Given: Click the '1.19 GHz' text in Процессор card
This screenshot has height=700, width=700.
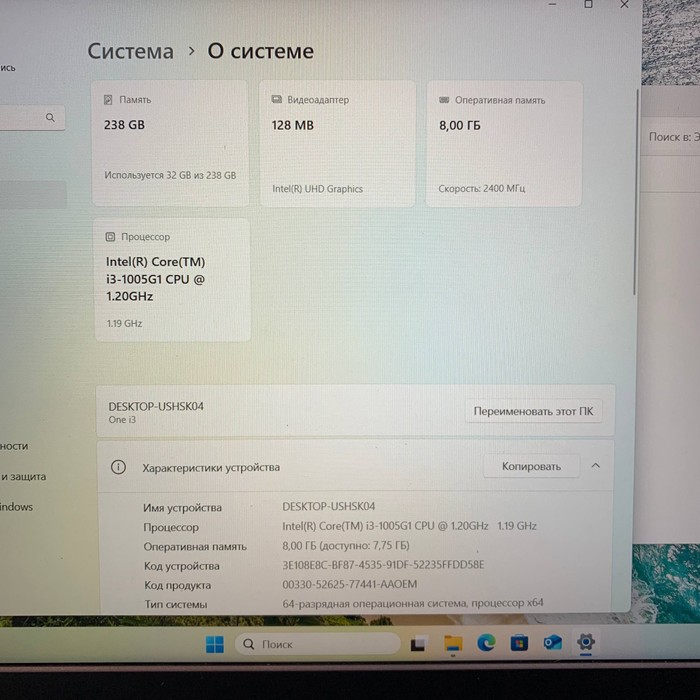Looking at the screenshot, I should coord(124,323).
